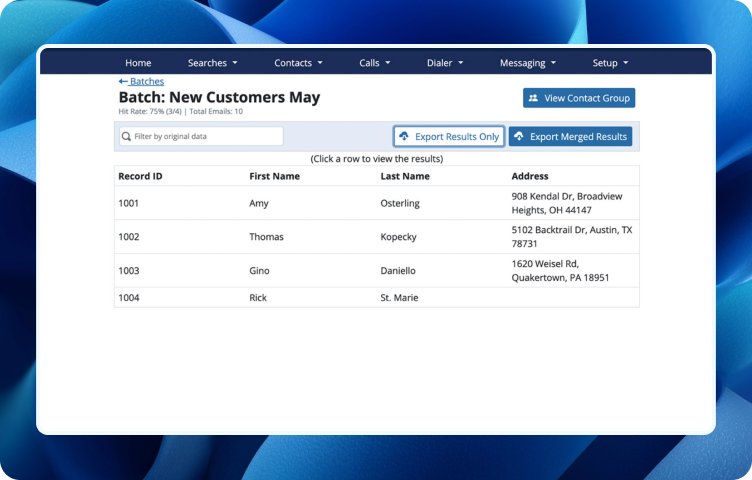Select the row for Amy Osterling
This screenshot has height=480, width=752.
click(x=376, y=204)
